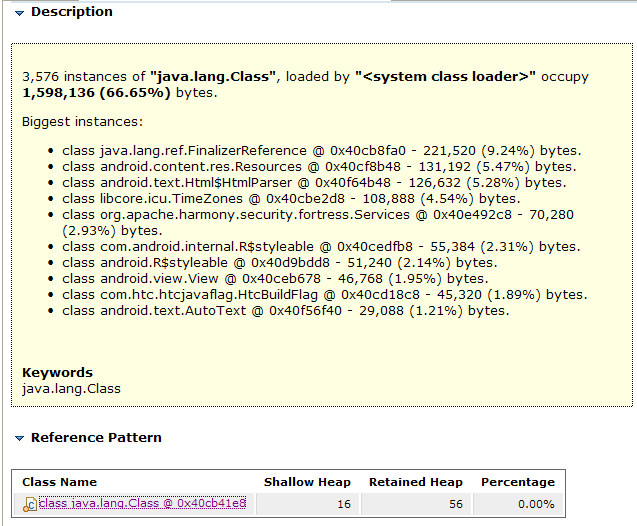Click the libcore.icu.TimeZones entry

(291, 199)
